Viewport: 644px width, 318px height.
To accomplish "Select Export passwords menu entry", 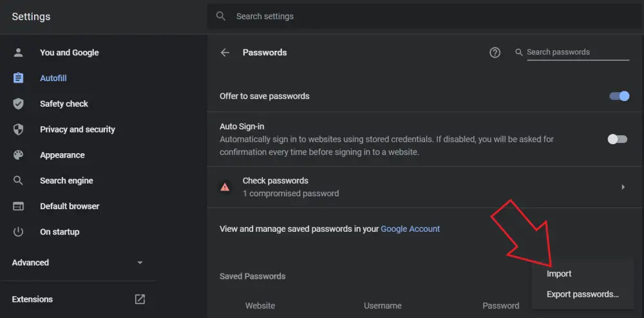I will click(582, 294).
